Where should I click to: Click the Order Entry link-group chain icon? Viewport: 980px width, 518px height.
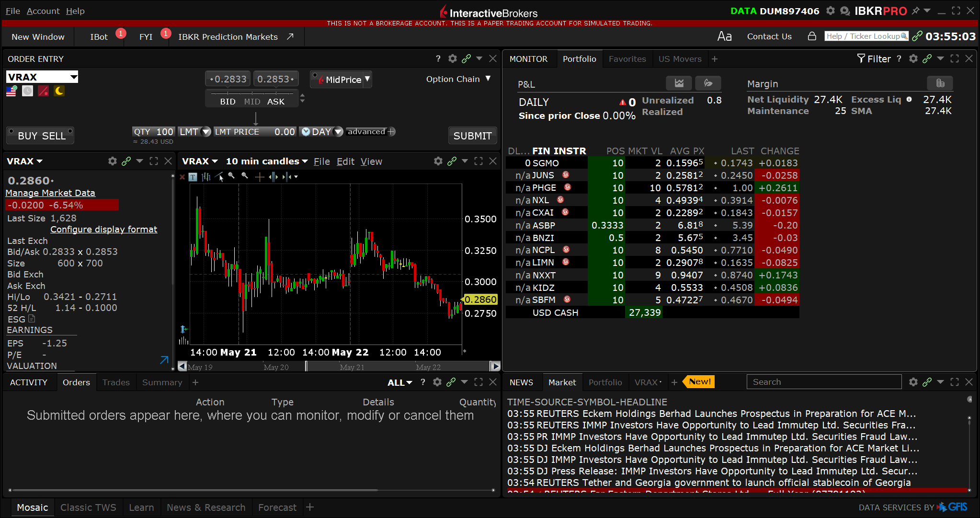(x=466, y=58)
